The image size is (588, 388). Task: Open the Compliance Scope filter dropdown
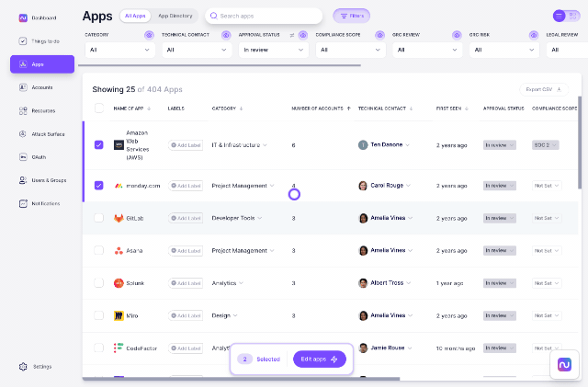[x=350, y=50]
